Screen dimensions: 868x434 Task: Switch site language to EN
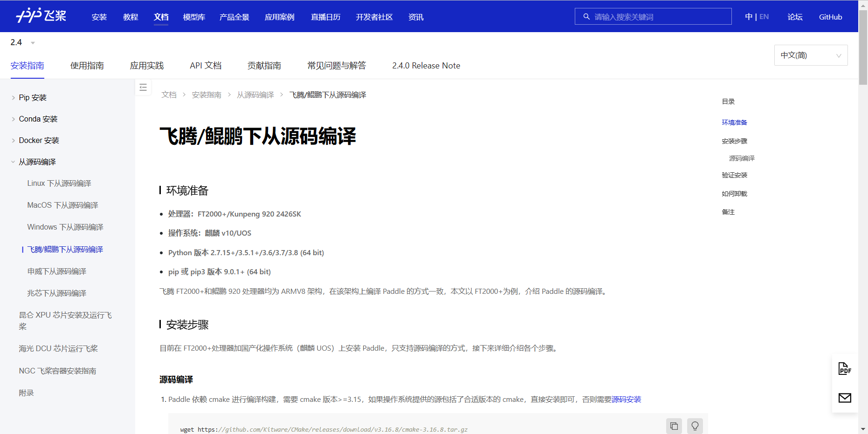point(764,16)
